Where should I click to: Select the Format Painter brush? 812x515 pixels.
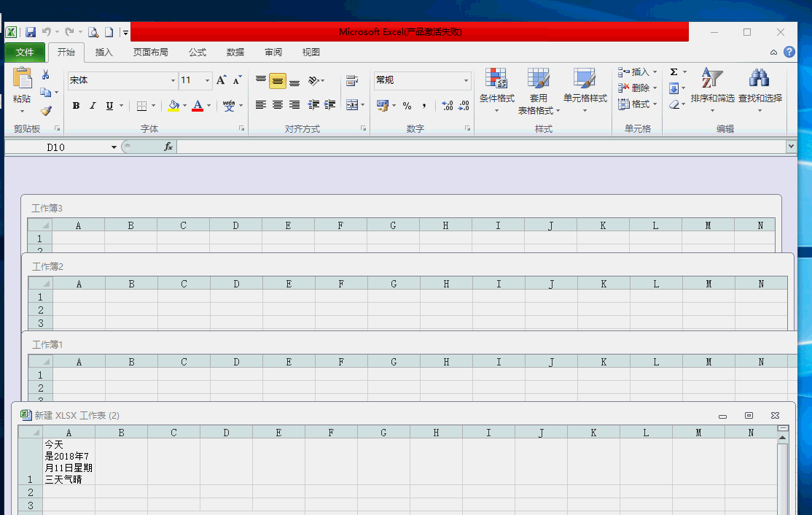(x=46, y=110)
